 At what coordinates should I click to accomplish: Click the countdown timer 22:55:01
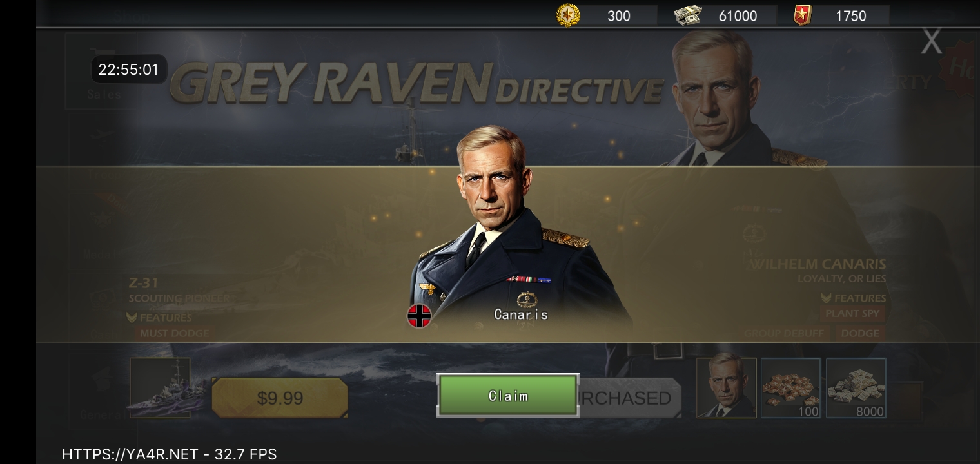pos(129,70)
